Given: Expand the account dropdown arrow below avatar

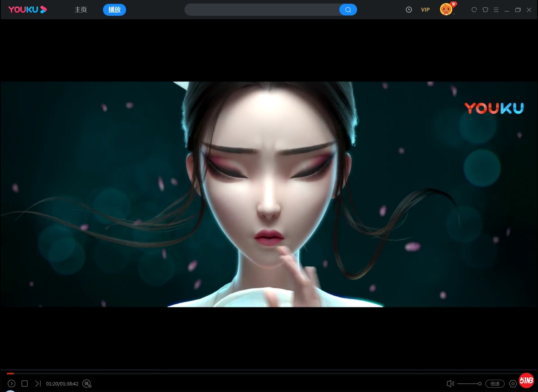Looking at the screenshot, I should click(x=454, y=14).
